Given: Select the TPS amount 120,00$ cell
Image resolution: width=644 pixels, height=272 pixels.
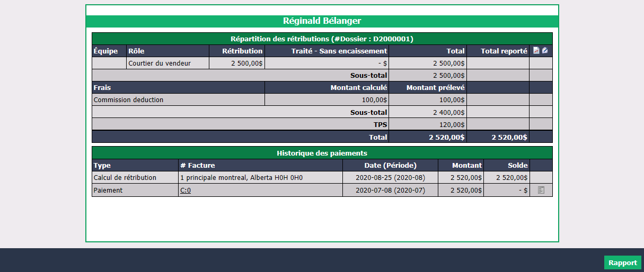Looking at the screenshot, I should pyautogui.click(x=428, y=124).
